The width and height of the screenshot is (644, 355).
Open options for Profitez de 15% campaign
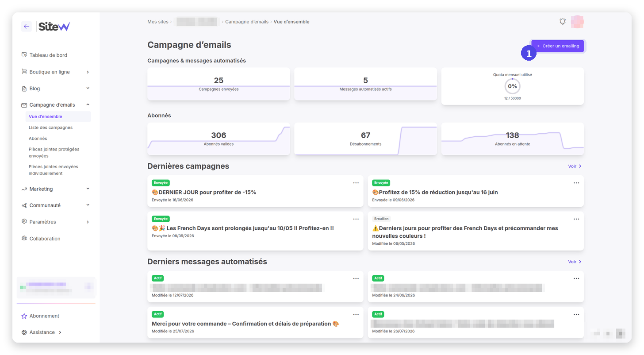[576, 183]
